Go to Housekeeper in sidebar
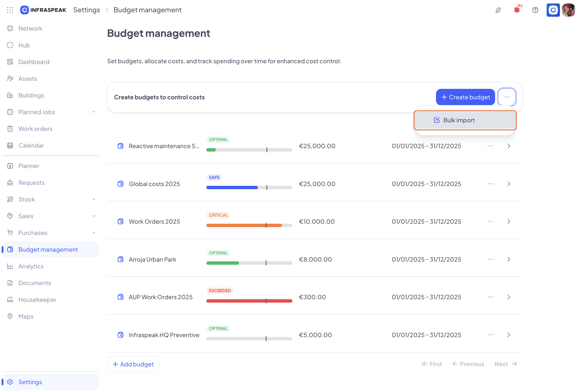The height and width of the screenshot is (392, 578). tap(37, 300)
